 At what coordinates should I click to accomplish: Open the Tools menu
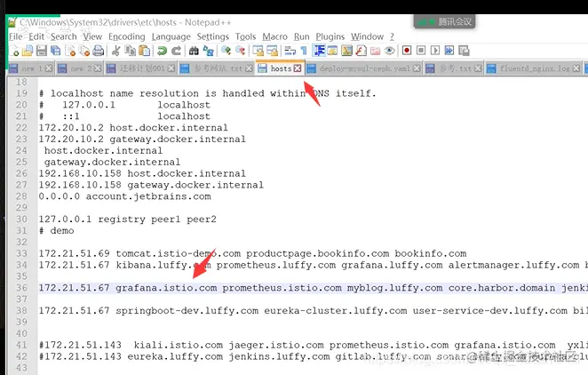coord(246,36)
